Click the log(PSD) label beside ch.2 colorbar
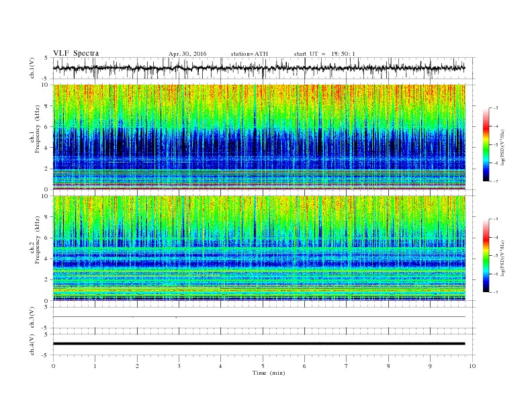Viewport: 532px width, 411px height. pyautogui.click(x=502, y=259)
